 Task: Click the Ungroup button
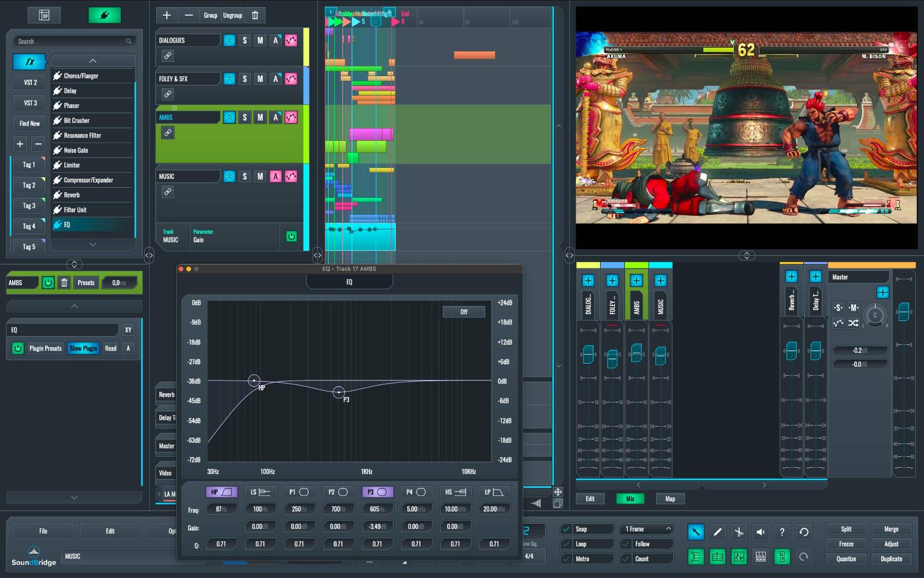coord(233,15)
